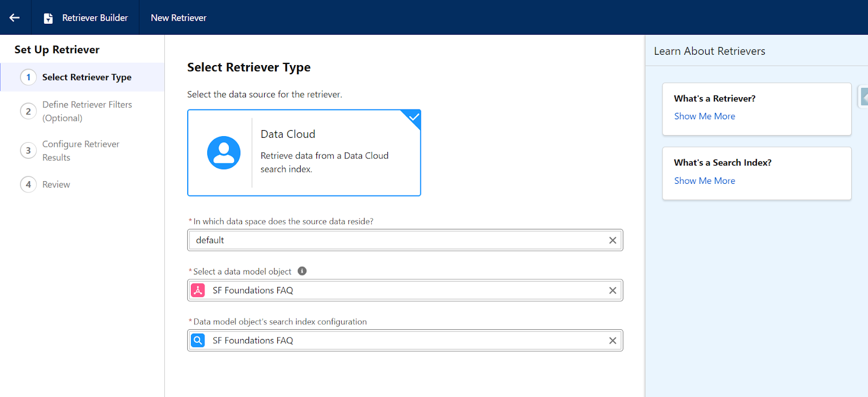Screen dimensions: 868x397
Task: Click the pink data model object icon
Action: click(198, 290)
